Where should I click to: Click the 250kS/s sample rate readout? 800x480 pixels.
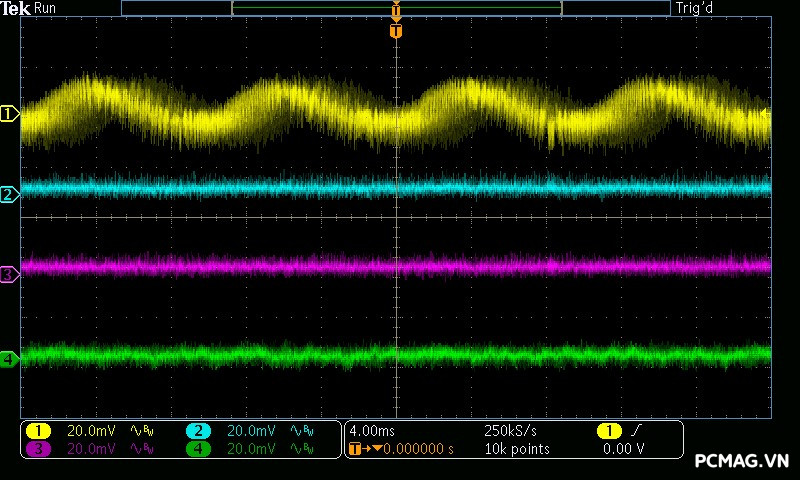coord(510,431)
